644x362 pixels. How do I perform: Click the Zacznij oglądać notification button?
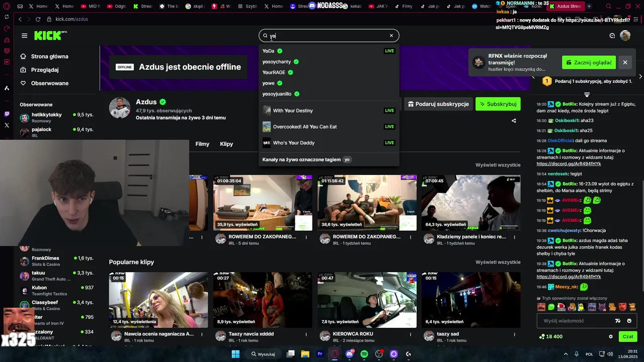click(589, 62)
